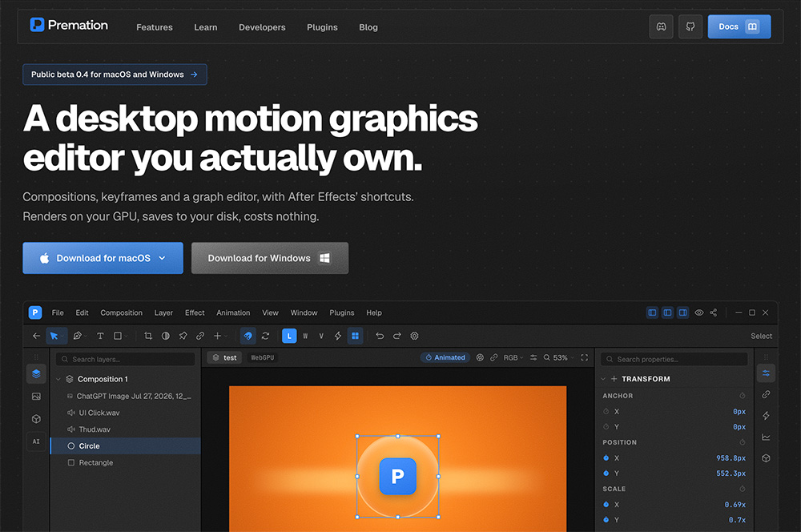Image resolution: width=801 pixels, height=532 pixels.
Task: Click the color wheel icon beside Animated
Action: [480, 357]
